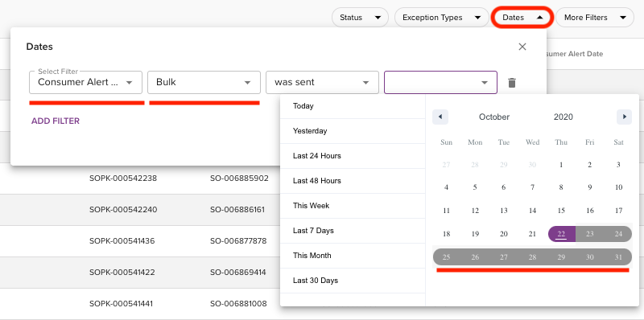
Task: Click SO-006869414 table cell
Action: [x=238, y=273]
